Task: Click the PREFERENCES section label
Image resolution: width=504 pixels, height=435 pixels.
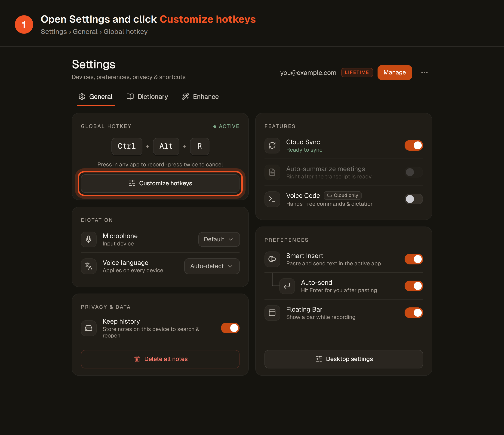Action: click(x=286, y=240)
